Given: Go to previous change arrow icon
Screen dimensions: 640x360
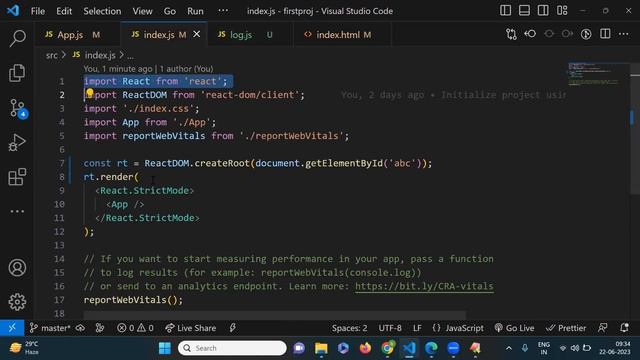Looking at the screenshot, I should point(530,34).
